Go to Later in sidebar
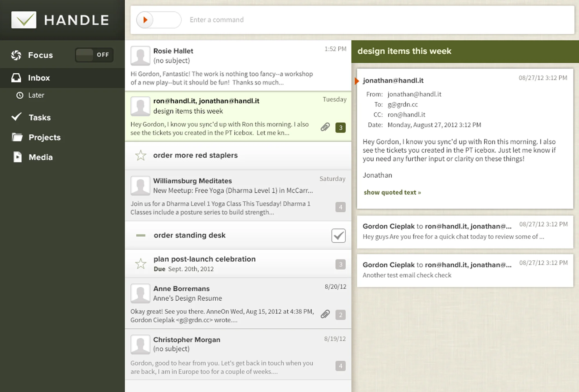Viewport: 579px width, 392px height. tap(36, 95)
